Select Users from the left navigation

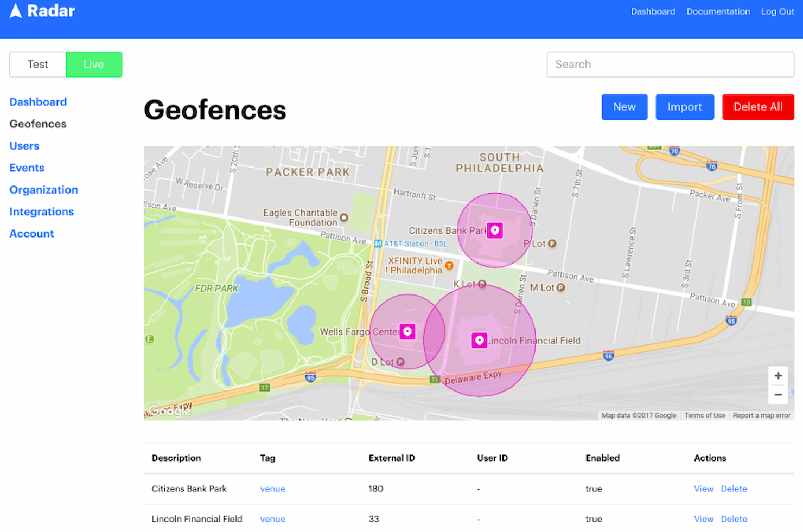click(24, 145)
